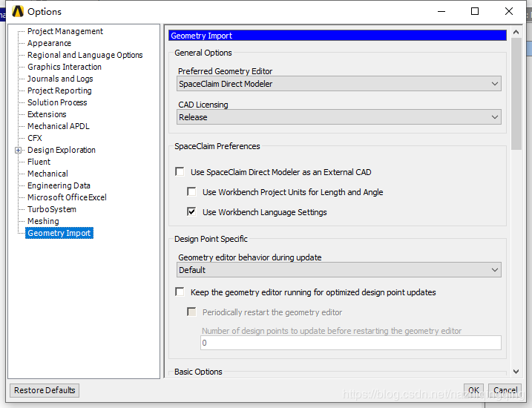Select Graphics Interaction category

click(x=65, y=67)
